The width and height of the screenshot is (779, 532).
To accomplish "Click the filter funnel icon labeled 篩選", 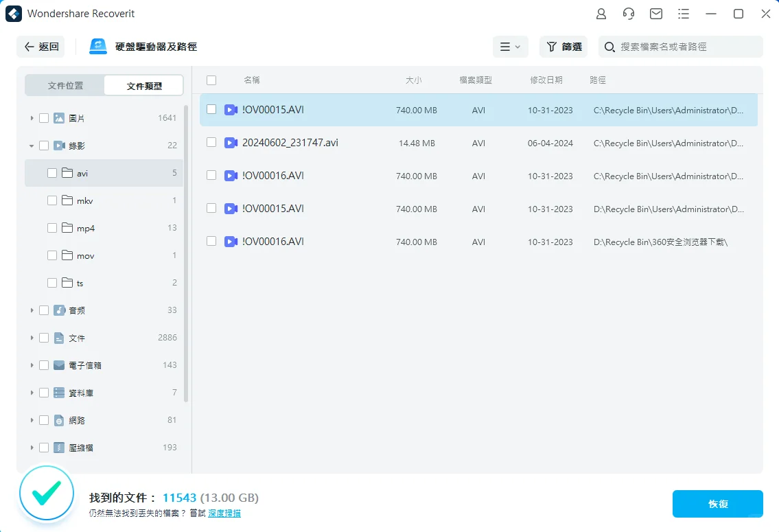I will 551,46.
